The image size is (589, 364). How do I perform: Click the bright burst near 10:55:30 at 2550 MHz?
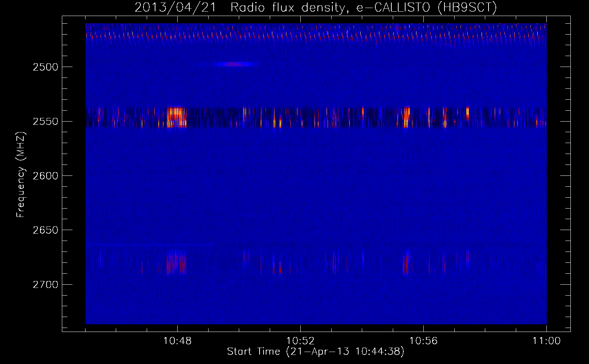pos(407,117)
